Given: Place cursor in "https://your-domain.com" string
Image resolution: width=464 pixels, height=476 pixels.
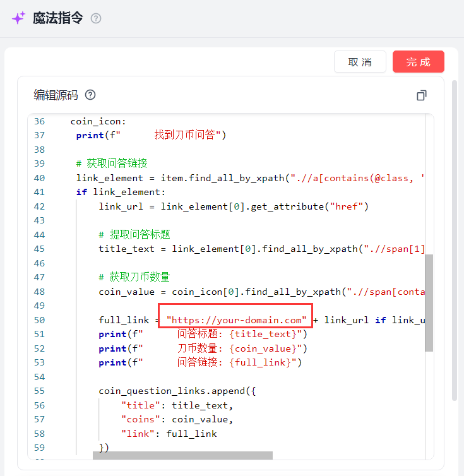Looking at the screenshot, I should pos(236,320).
